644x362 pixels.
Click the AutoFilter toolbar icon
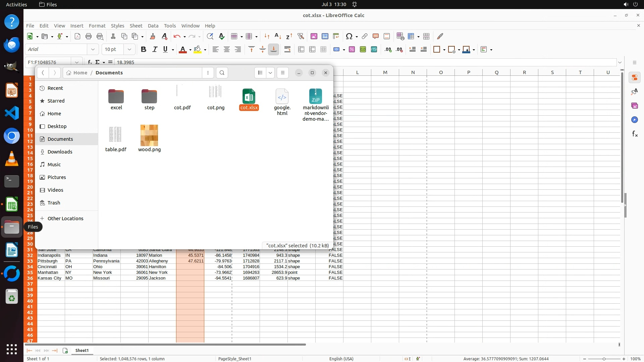click(301, 36)
